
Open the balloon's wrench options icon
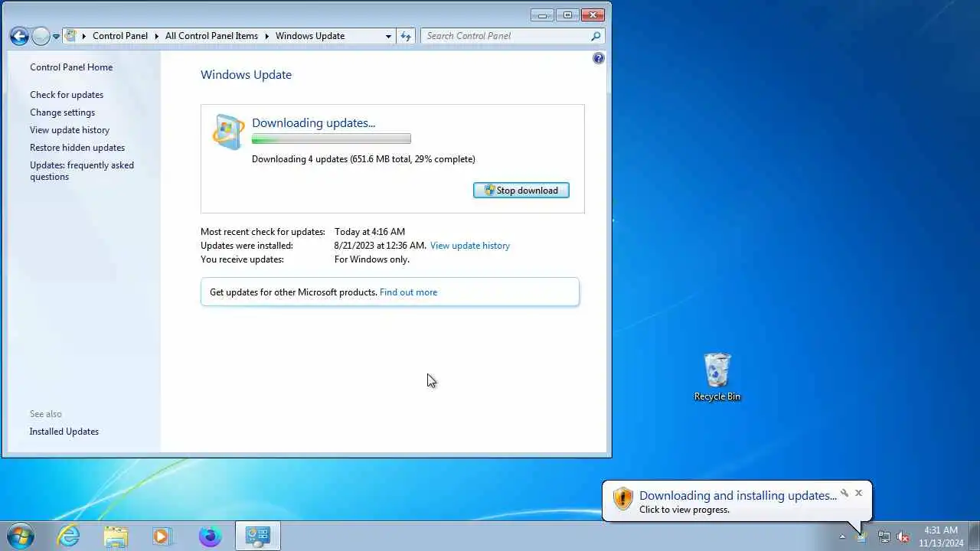pos(844,494)
